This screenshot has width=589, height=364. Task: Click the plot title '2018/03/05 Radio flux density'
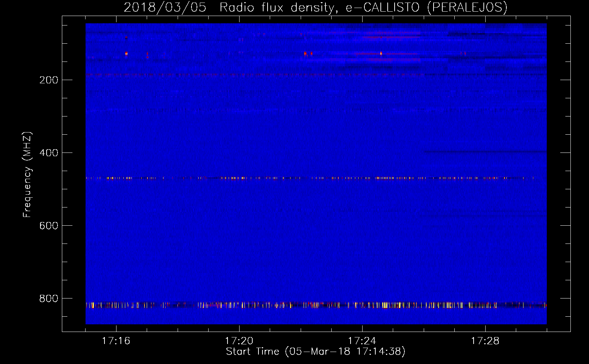click(315, 7)
